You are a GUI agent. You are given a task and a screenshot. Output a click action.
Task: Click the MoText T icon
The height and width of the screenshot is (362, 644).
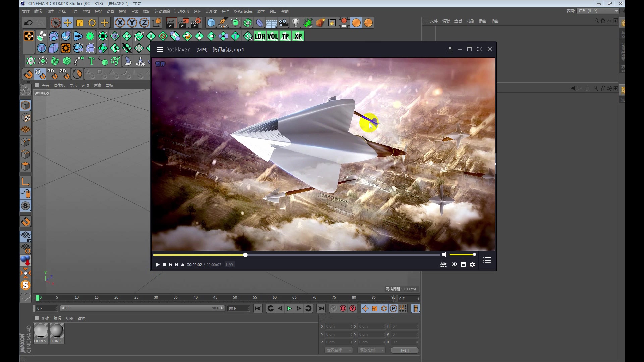91,61
